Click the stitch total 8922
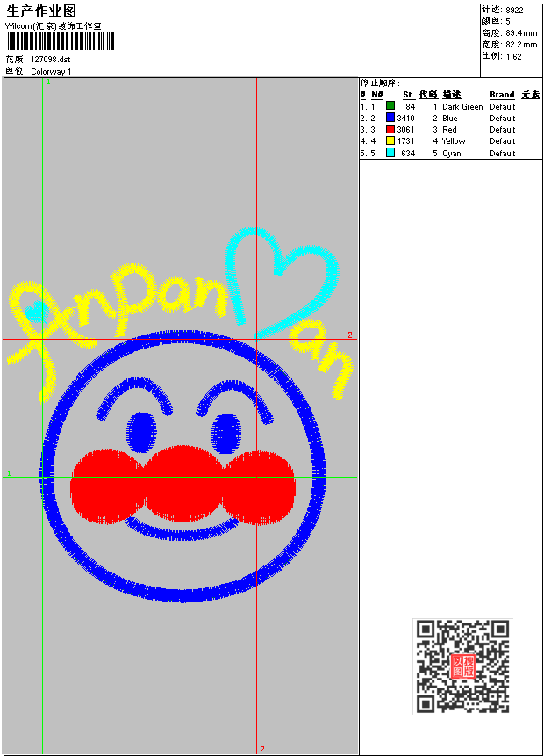Viewport: 544px width, 756px height. 514,11
